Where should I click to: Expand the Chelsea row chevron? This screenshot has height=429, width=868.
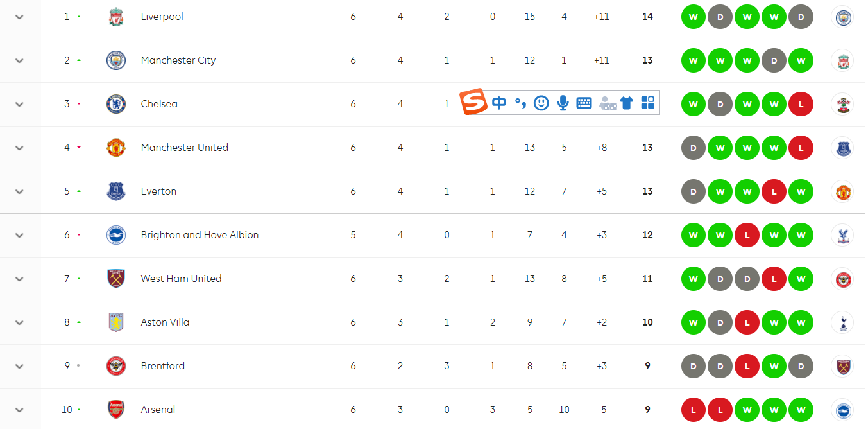[x=19, y=104]
